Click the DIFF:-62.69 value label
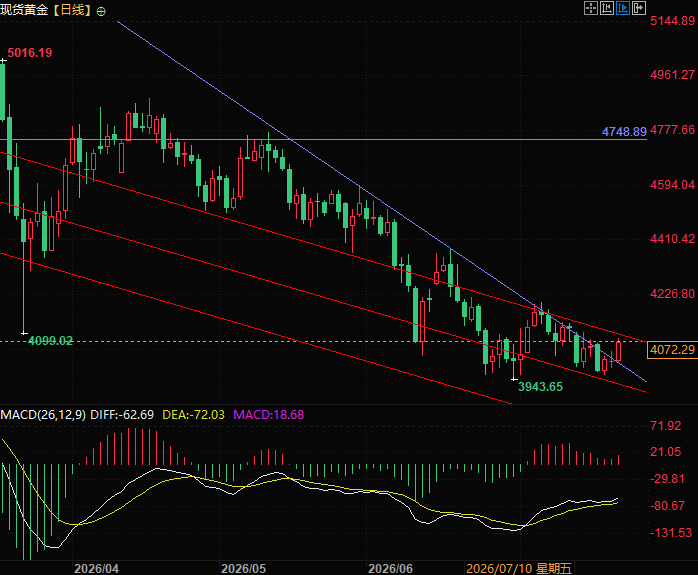This screenshot has height=575, width=698. (122, 415)
